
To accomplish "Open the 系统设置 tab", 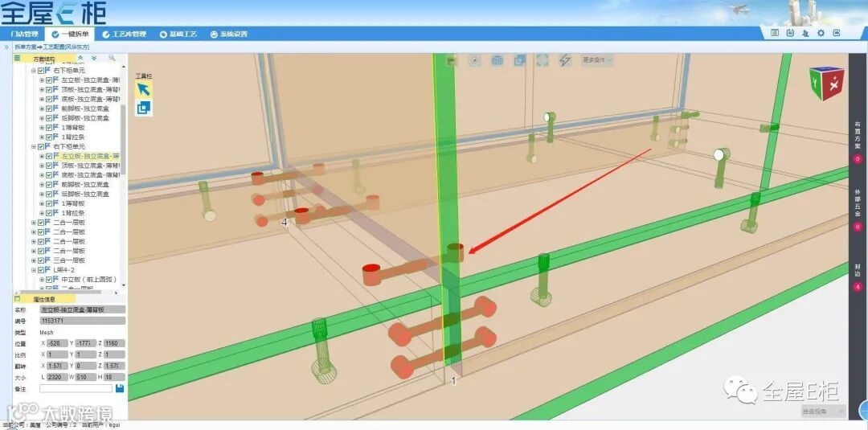I will pyautogui.click(x=228, y=34).
